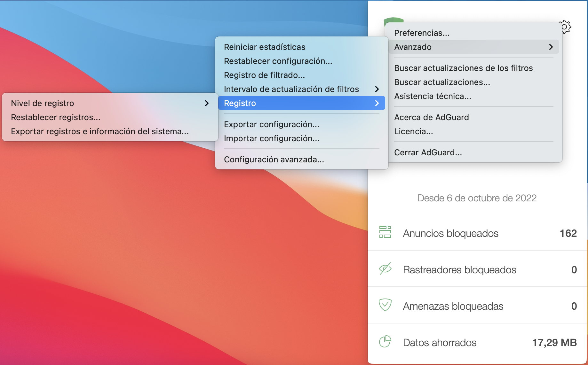Image resolution: width=588 pixels, height=365 pixels.
Task: Open Asistencia técnica... option
Action: [473, 96]
